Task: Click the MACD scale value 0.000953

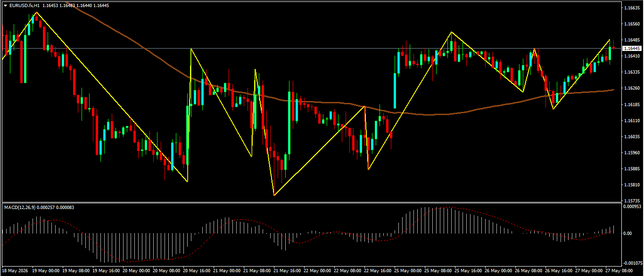Action: [632, 207]
